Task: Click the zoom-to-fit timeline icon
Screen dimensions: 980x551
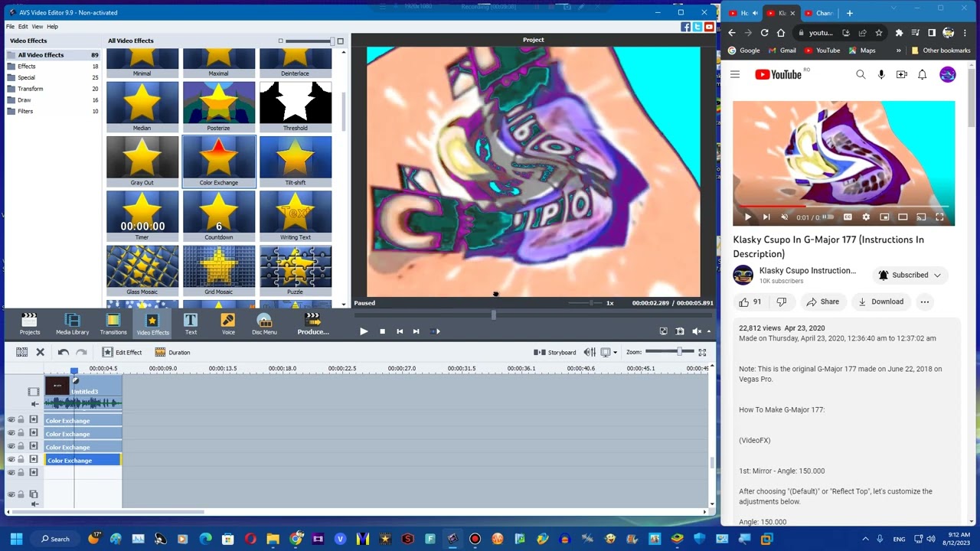Action: (x=702, y=352)
